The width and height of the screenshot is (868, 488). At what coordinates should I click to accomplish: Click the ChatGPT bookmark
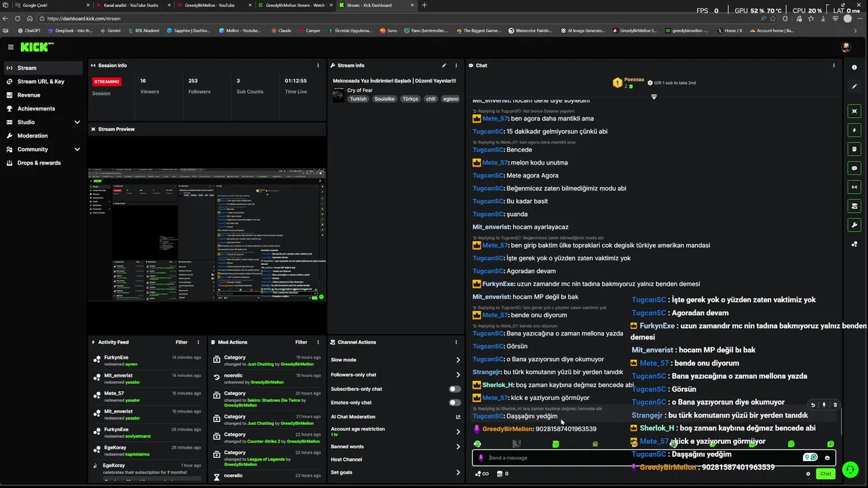pyautogui.click(x=28, y=30)
